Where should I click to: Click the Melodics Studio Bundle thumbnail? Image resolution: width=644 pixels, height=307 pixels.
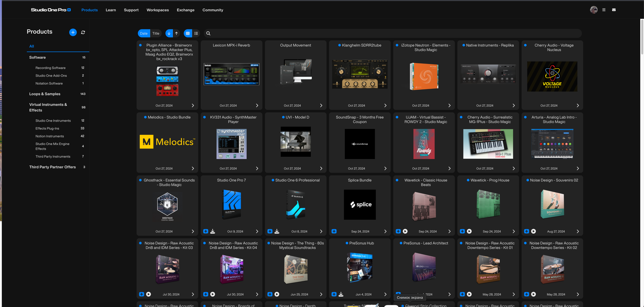tap(167, 142)
